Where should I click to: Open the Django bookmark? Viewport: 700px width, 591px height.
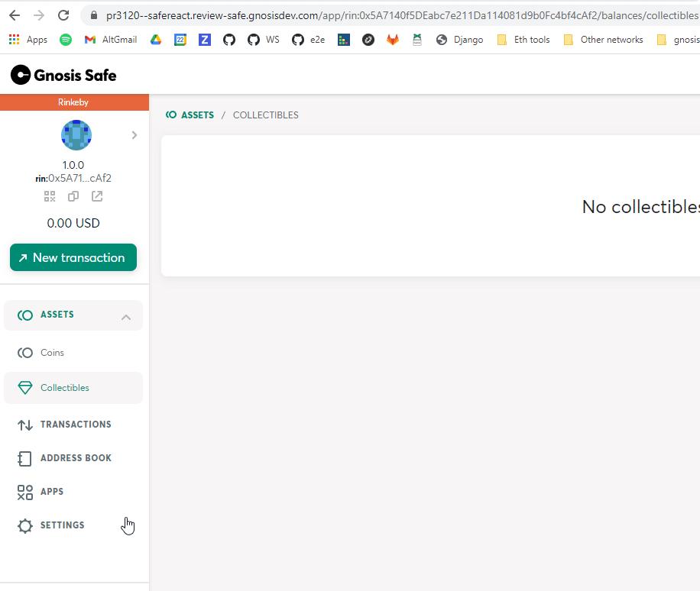tap(459, 40)
